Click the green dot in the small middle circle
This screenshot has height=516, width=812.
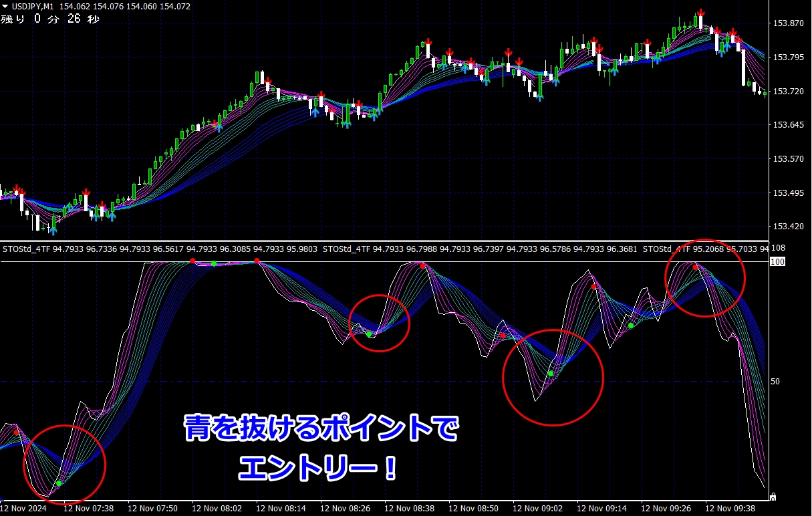tap(368, 334)
